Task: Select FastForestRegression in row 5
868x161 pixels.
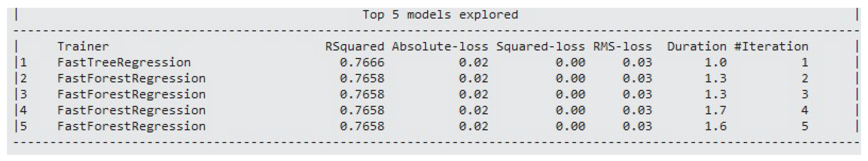Action: point(131,126)
